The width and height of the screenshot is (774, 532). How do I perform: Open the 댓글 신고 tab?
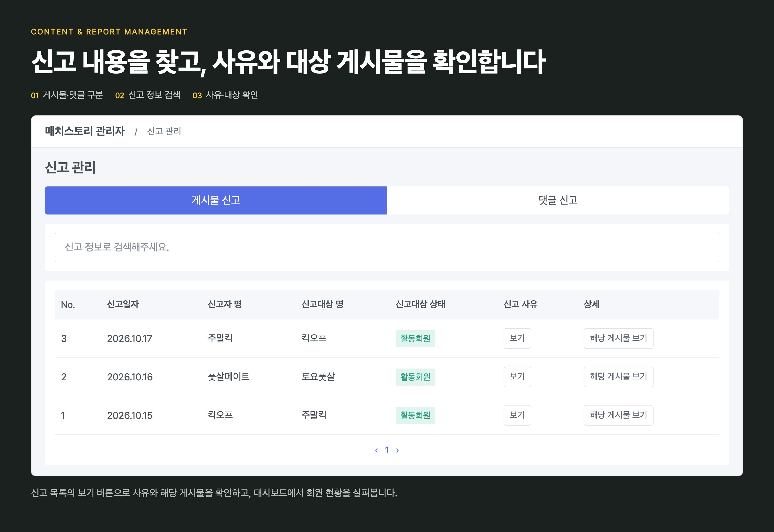[558, 200]
